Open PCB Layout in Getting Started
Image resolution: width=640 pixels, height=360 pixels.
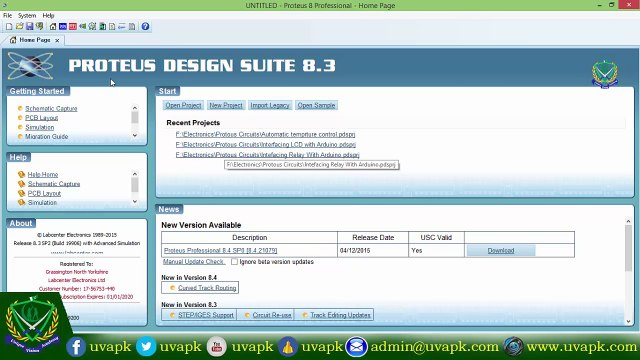pos(42,118)
